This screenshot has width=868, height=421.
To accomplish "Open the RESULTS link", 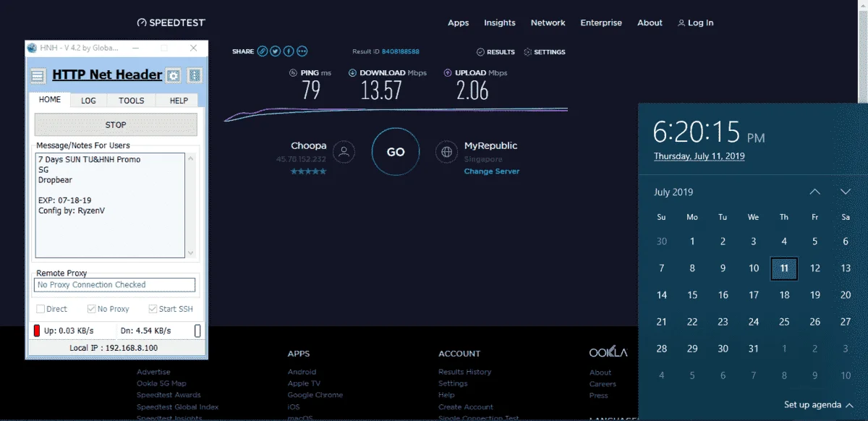I will coord(501,52).
